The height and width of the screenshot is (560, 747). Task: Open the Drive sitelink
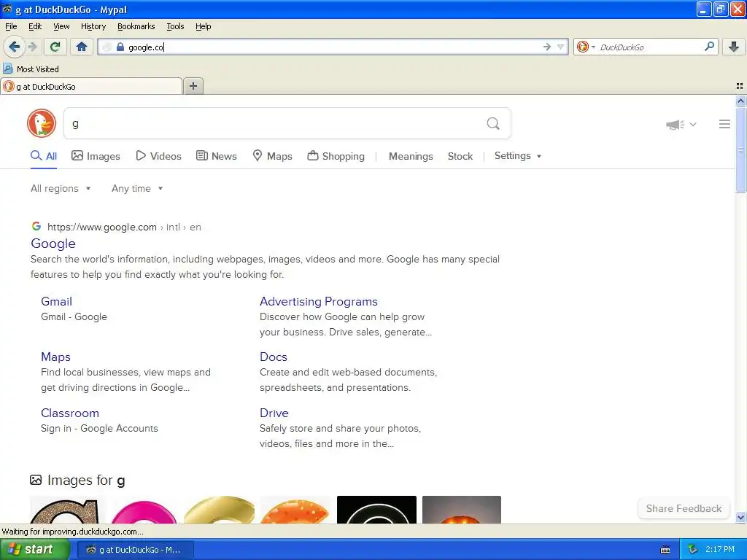tap(274, 413)
